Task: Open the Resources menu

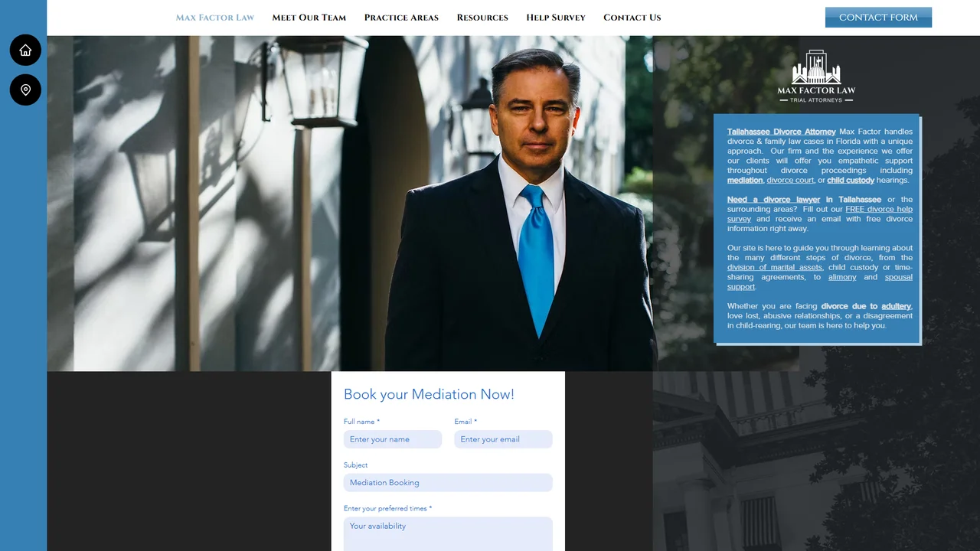Action: coord(482,18)
